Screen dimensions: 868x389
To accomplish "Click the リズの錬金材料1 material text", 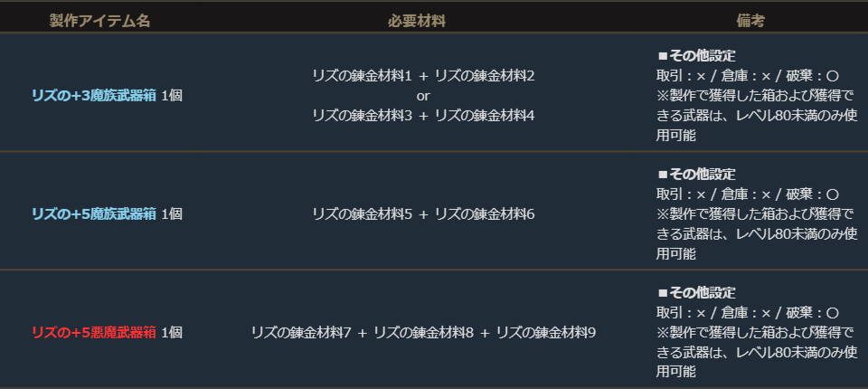I will 362,76.
